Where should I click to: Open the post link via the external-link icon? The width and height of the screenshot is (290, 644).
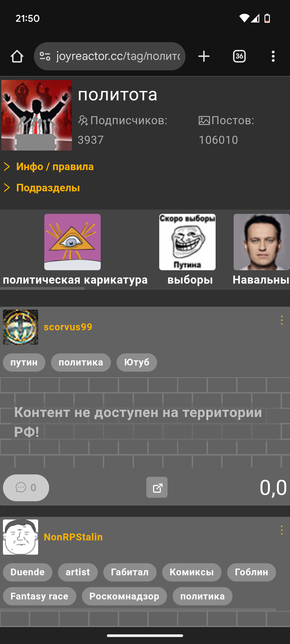pyautogui.click(x=157, y=487)
